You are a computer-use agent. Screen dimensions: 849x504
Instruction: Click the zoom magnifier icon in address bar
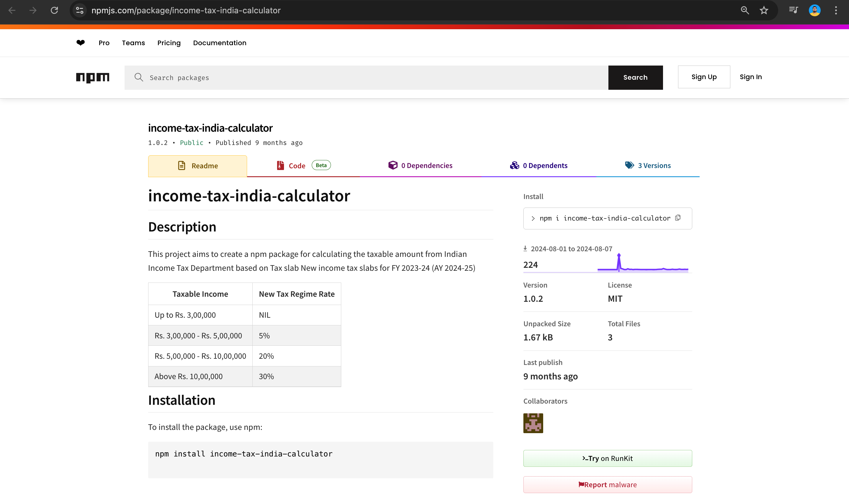tap(744, 10)
